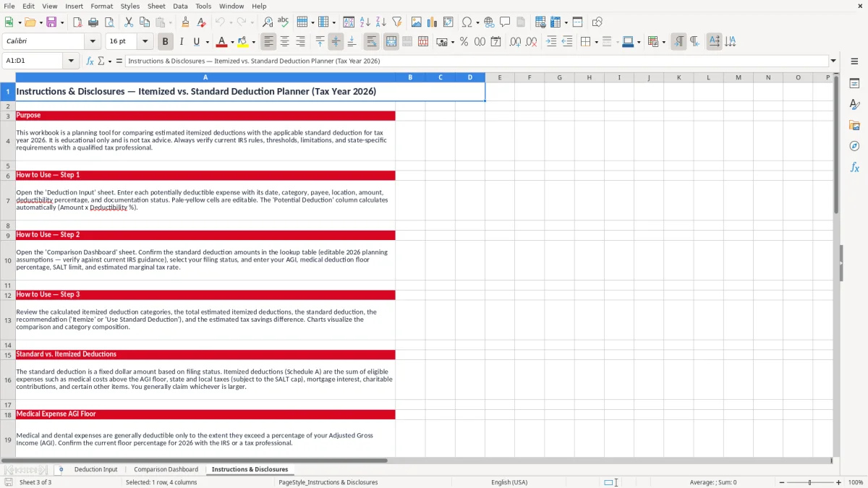Open the Save button dropdown arrow
Image resolution: width=868 pixels, height=488 pixels.
click(62, 22)
